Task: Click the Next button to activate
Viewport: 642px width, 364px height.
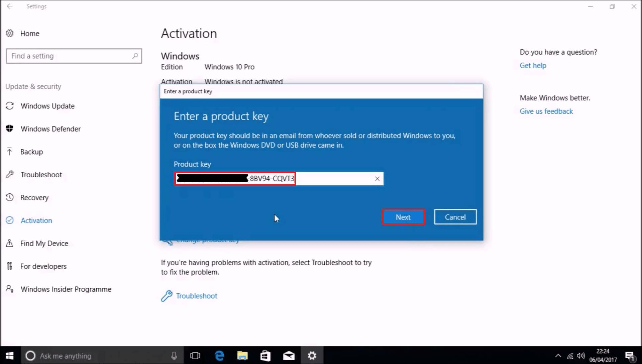Action: point(403,217)
